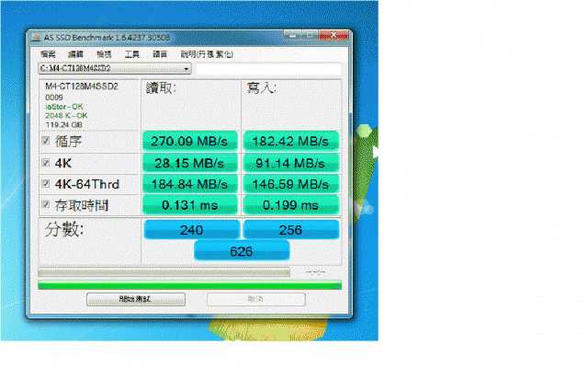Screen dimensions: 588x368
Task: Click the gray current-test progress bar
Action: pyautogui.click(x=164, y=272)
